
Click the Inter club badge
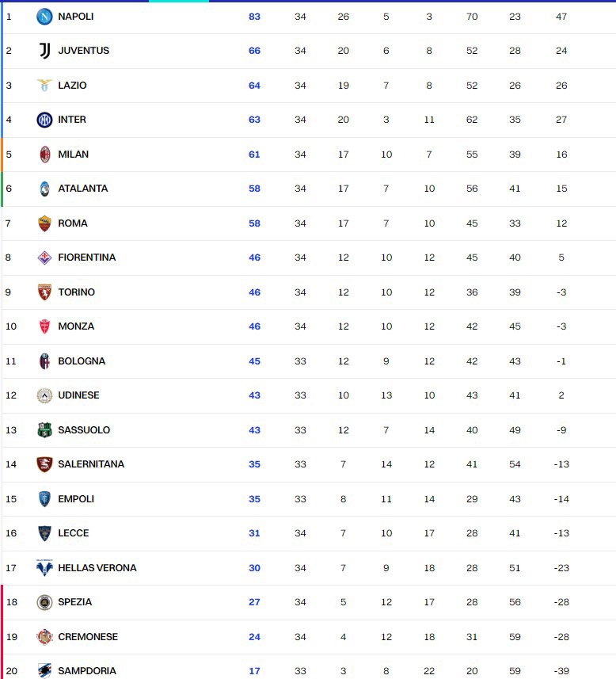[44, 120]
